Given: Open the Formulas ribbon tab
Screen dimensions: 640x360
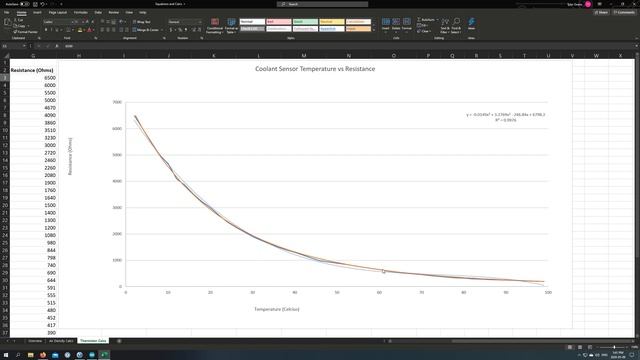Looking at the screenshot, I should pyautogui.click(x=80, y=13).
